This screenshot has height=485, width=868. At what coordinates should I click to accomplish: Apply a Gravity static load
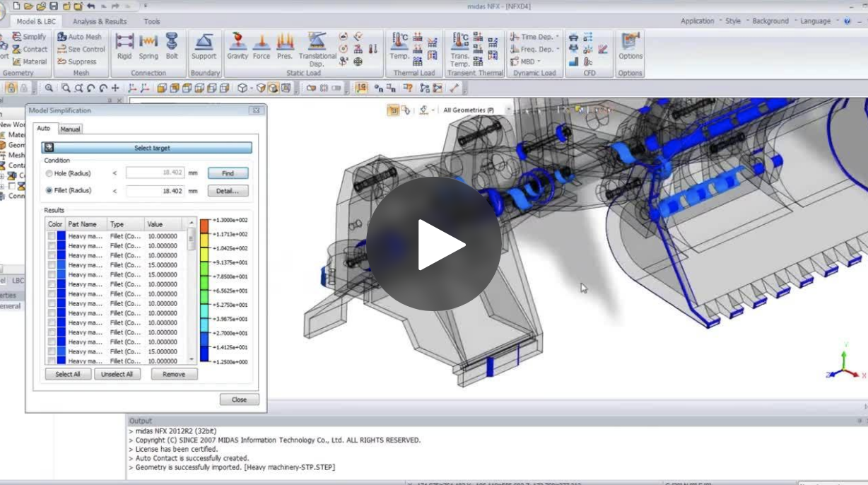[236, 46]
